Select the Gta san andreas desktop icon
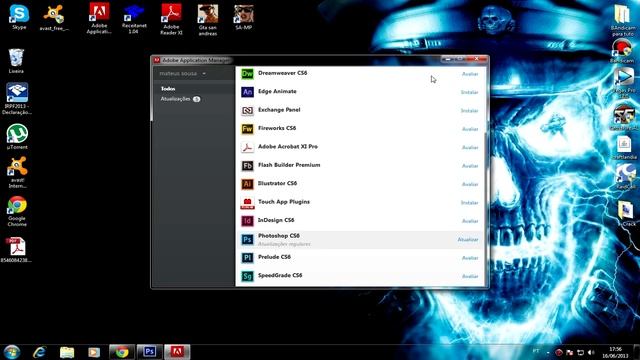Screen dimensions: 640x360 pos(208,20)
